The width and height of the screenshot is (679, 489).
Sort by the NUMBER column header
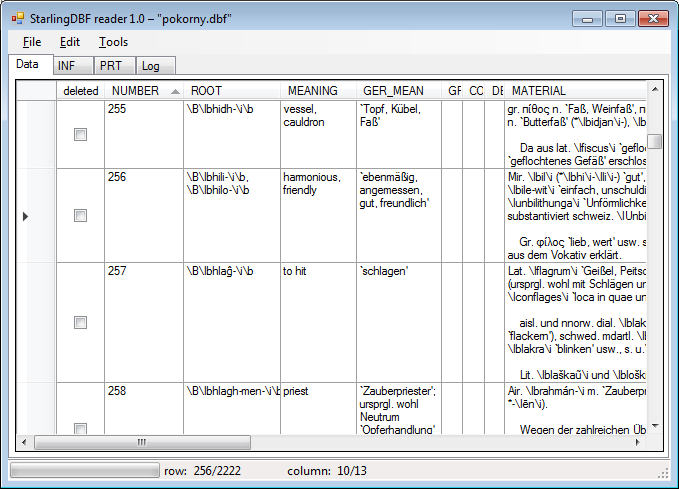[144, 91]
